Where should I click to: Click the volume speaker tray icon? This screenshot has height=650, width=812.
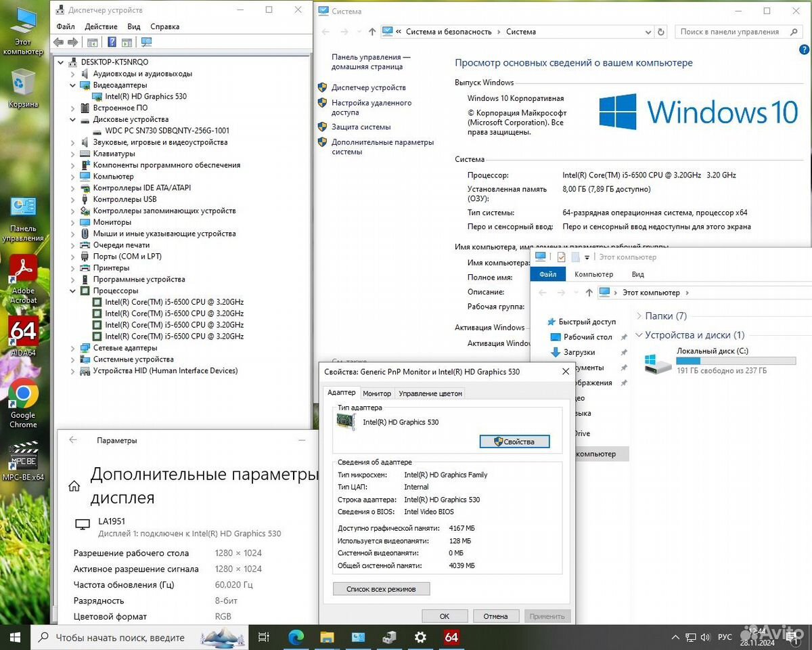click(x=706, y=637)
